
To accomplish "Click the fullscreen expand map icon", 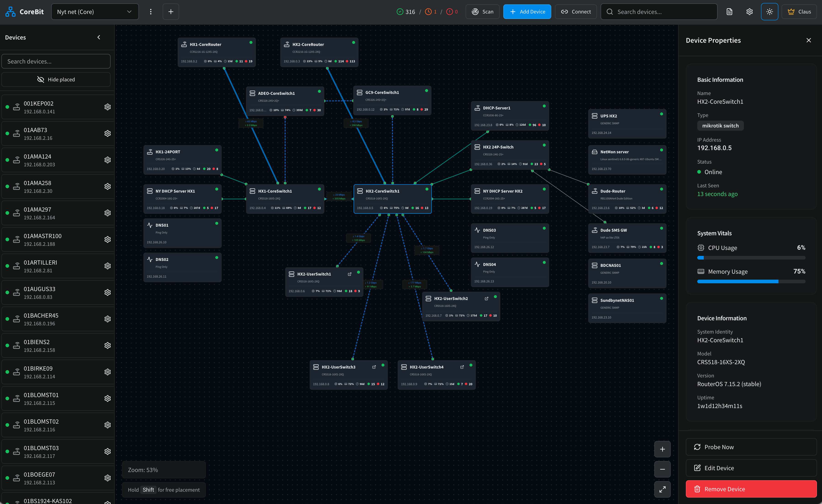I will click(662, 489).
